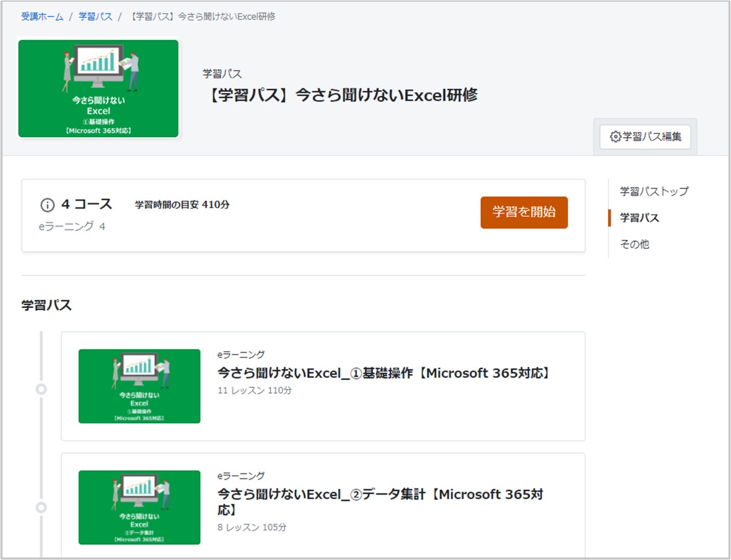Select 学習パストップ in side navigation
Image resolution: width=731 pixels, height=560 pixels.
654,191
